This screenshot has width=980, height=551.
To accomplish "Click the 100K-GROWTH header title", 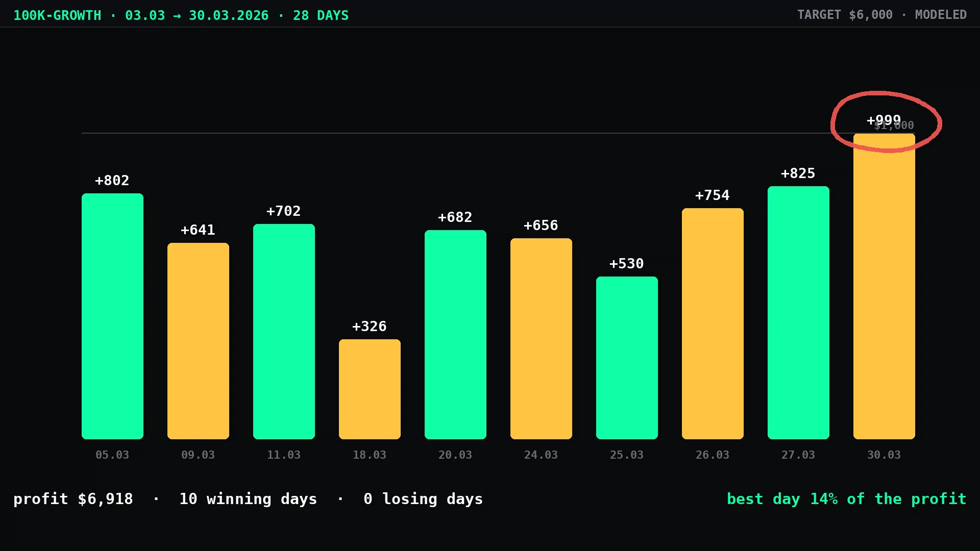I will tap(57, 16).
